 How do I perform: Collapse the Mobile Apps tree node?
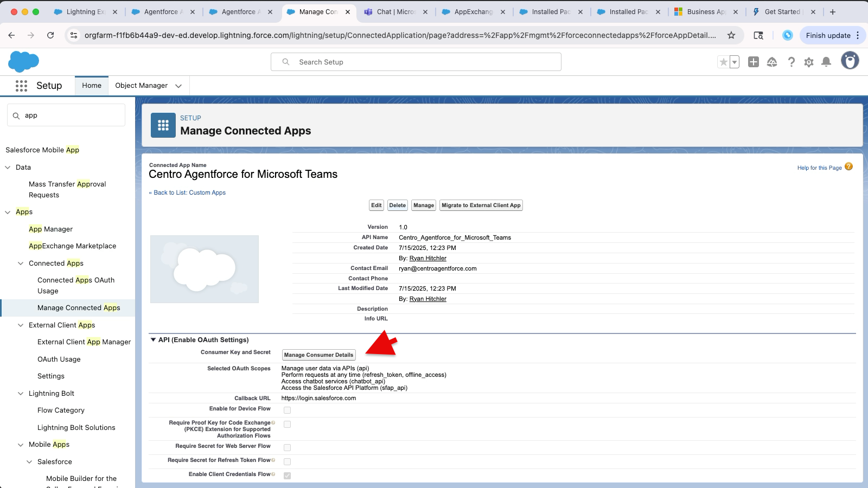click(21, 445)
